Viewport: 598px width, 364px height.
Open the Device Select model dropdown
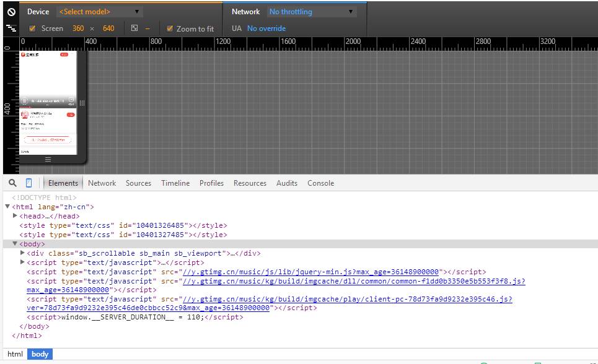tap(99, 12)
